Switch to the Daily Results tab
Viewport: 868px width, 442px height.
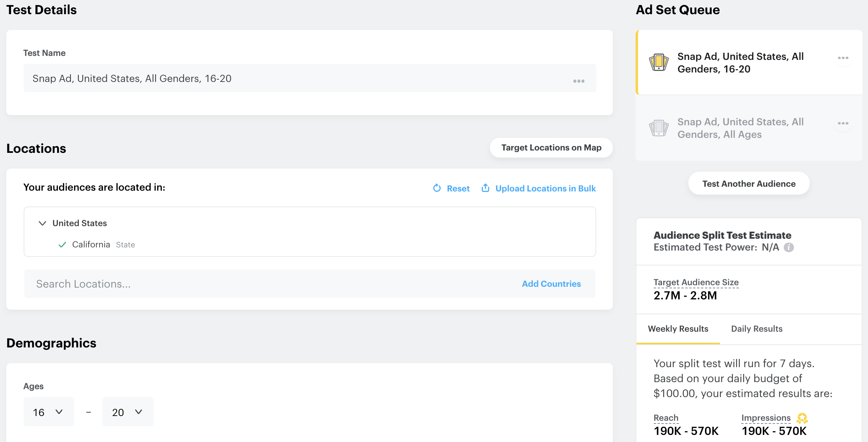[x=757, y=329]
